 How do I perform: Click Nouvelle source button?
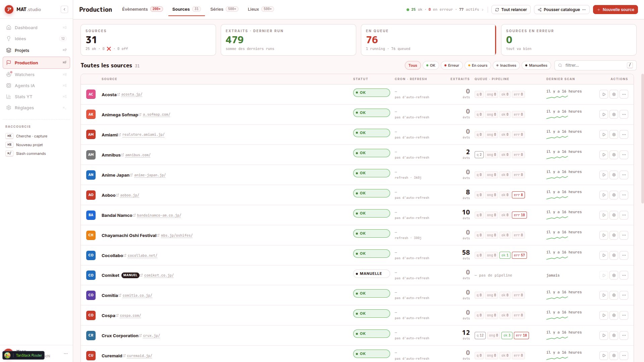coord(615,10)
